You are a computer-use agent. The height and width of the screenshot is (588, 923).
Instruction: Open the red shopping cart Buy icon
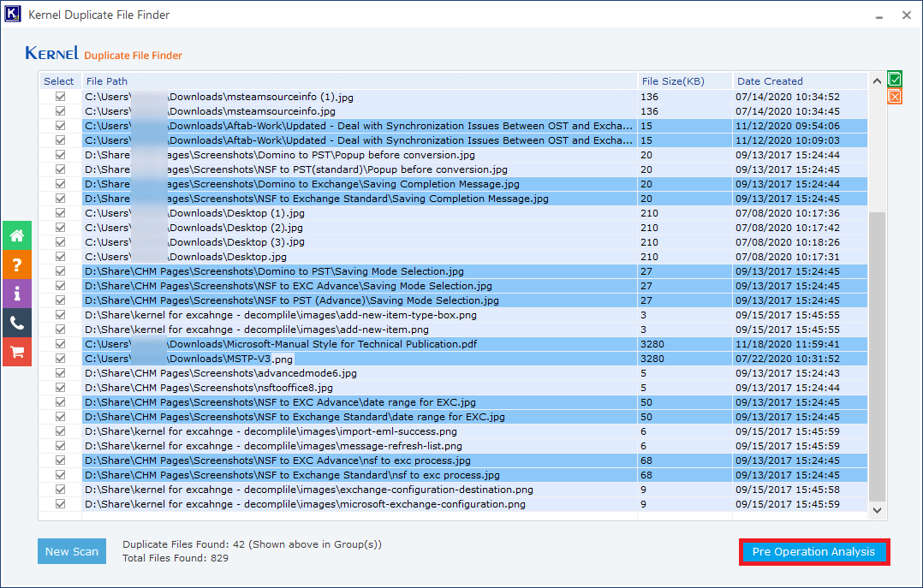point(17,352)
